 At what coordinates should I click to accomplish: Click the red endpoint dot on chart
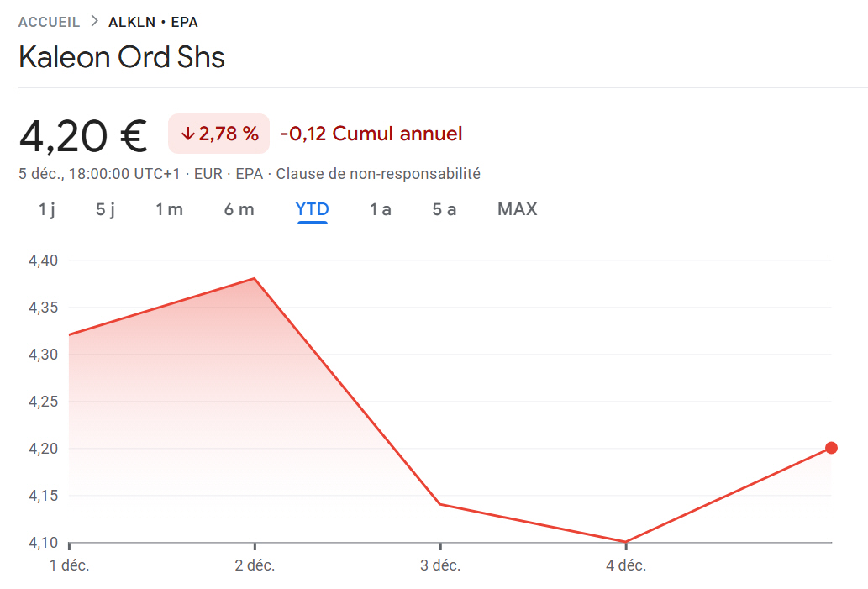(x=831, y=448)
